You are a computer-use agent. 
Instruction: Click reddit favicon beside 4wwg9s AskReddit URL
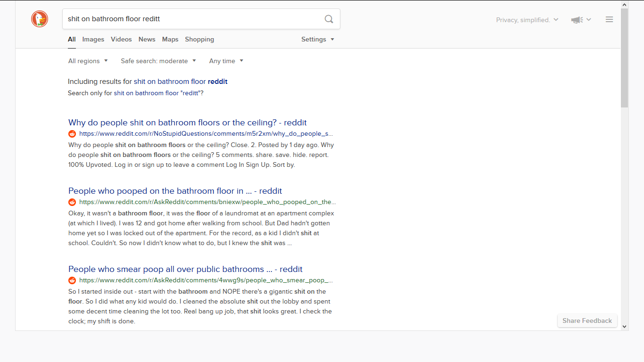click(x=72, y=280)
